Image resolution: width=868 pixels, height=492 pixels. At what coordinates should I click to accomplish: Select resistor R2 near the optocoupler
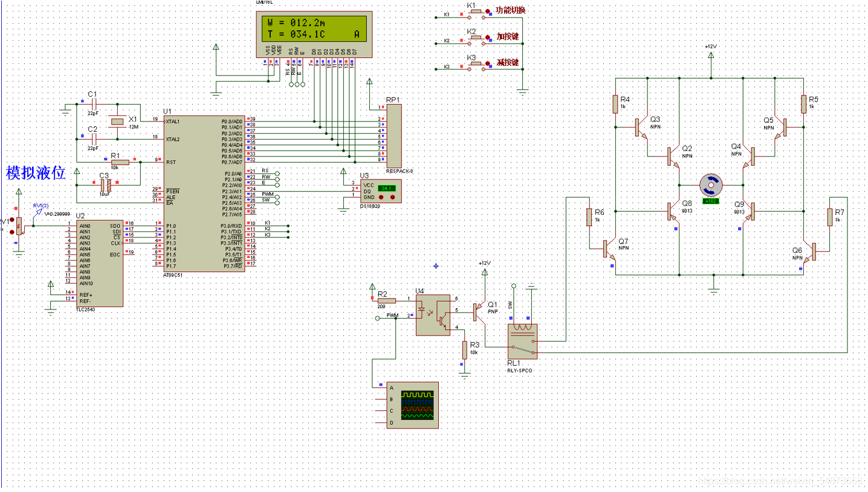(386, 300)
